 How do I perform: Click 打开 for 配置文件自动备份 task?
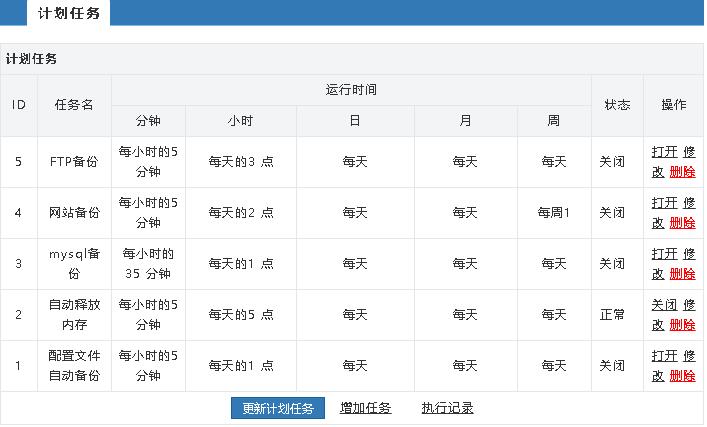pos(664,356)
